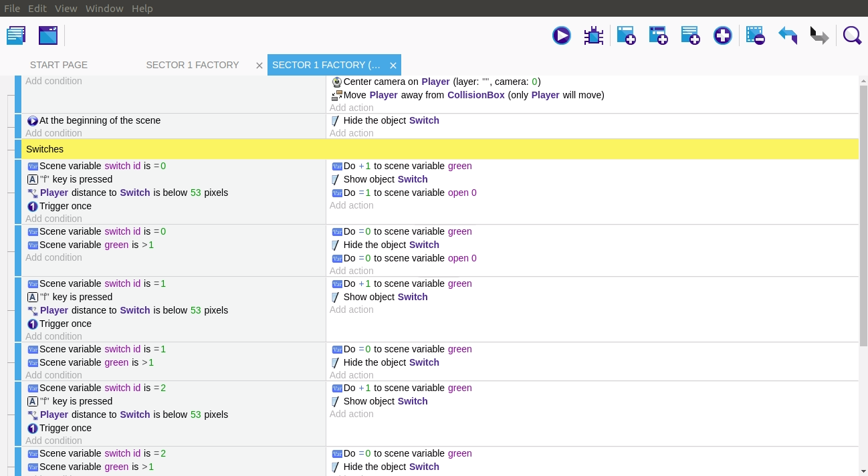Choose another event type via the plus icon
The image size is (868, 476).
tap(723, 35)
